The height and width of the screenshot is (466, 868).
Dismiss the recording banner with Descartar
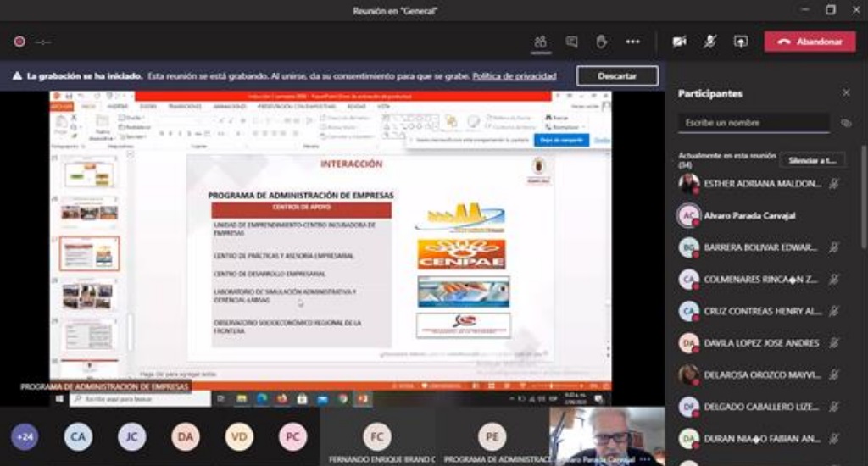[616, 75]
